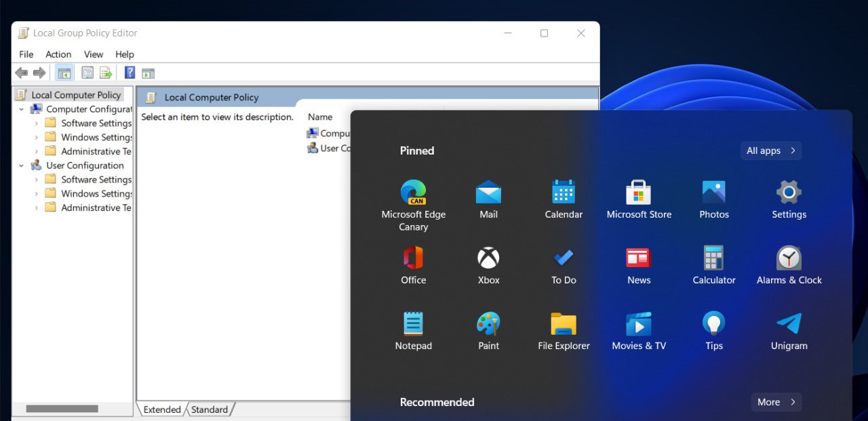Expand Software Settings under Computer Configuration
The image size is (868, 421).
click(37, 123)
